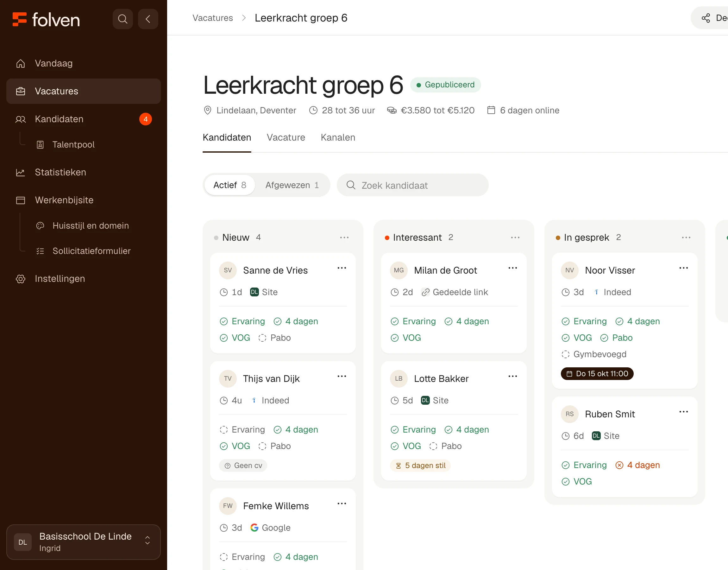Open options menu for Nieuw column
Screen dimensions: 728x570
pos(344,237)
